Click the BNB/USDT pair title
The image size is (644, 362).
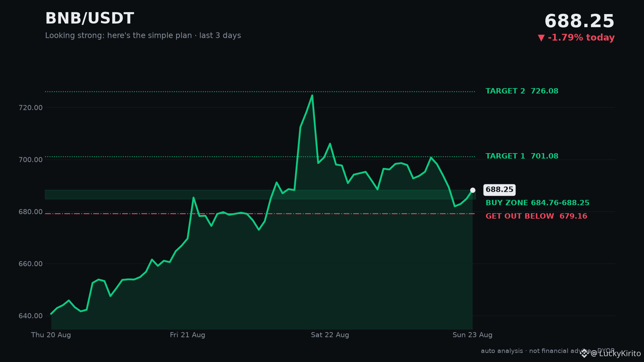90,18
